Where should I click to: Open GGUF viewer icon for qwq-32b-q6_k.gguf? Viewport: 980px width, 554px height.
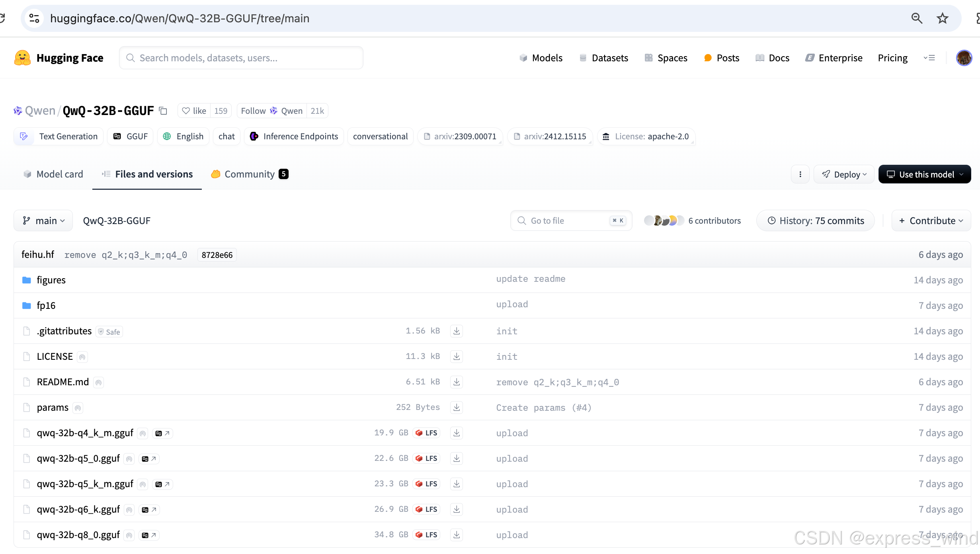point(149,509)
